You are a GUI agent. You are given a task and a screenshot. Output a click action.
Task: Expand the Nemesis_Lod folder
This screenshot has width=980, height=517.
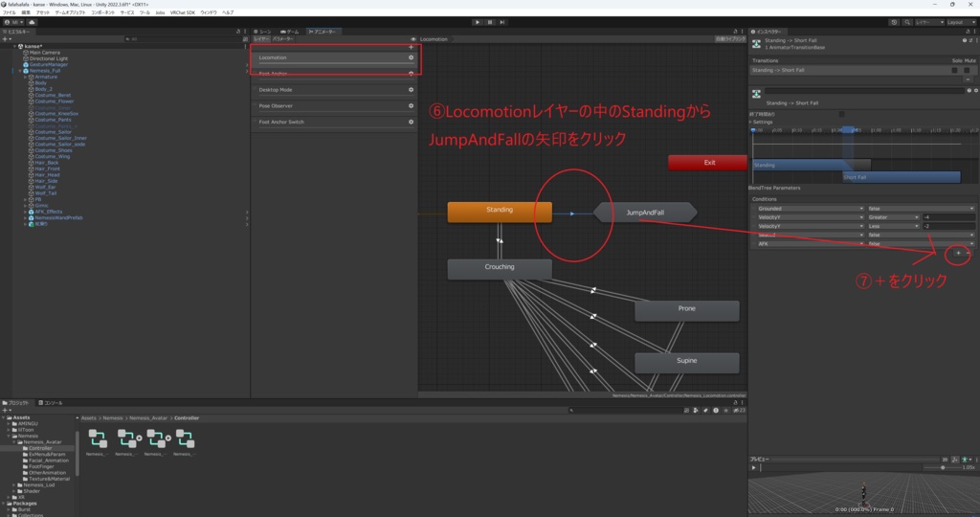tap(14, 485)
